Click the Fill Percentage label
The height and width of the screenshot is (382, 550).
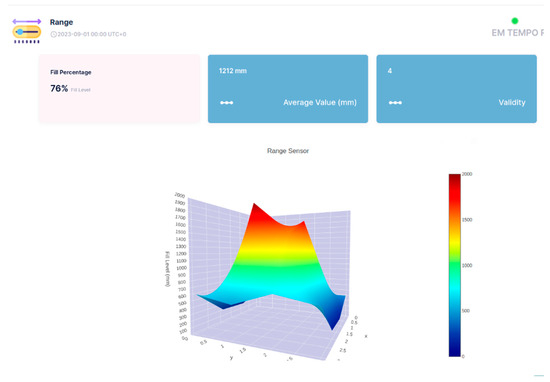(x=71, y=72)
